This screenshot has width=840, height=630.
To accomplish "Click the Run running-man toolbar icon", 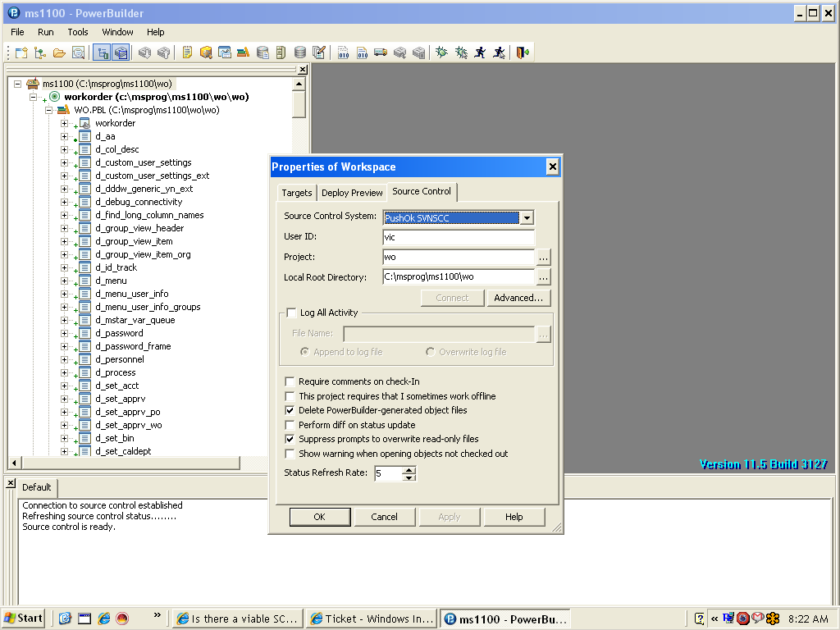I will pyautogui.click(x=480, y=52).
